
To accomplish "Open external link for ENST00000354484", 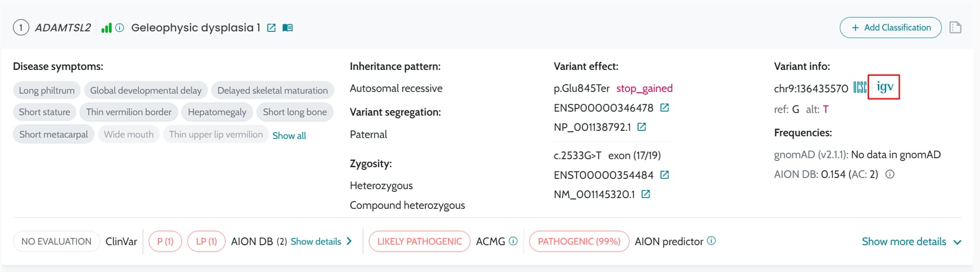I will coord(664,175).
